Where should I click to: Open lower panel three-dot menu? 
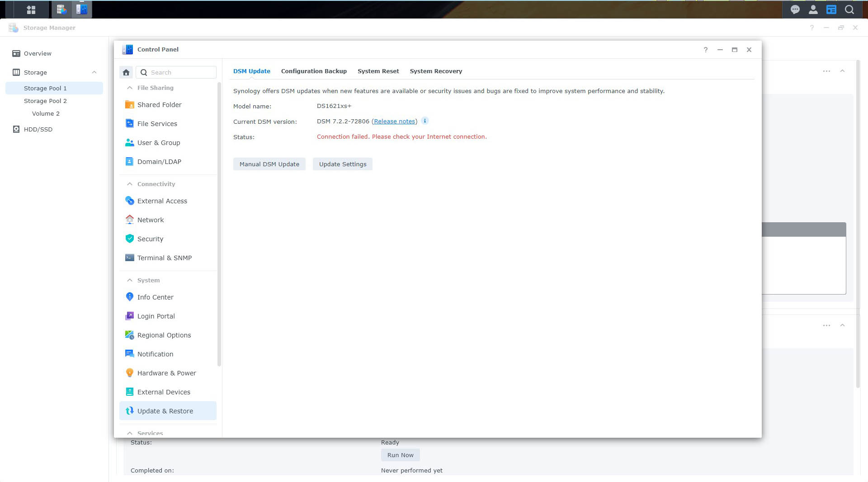tap(826, 325)
